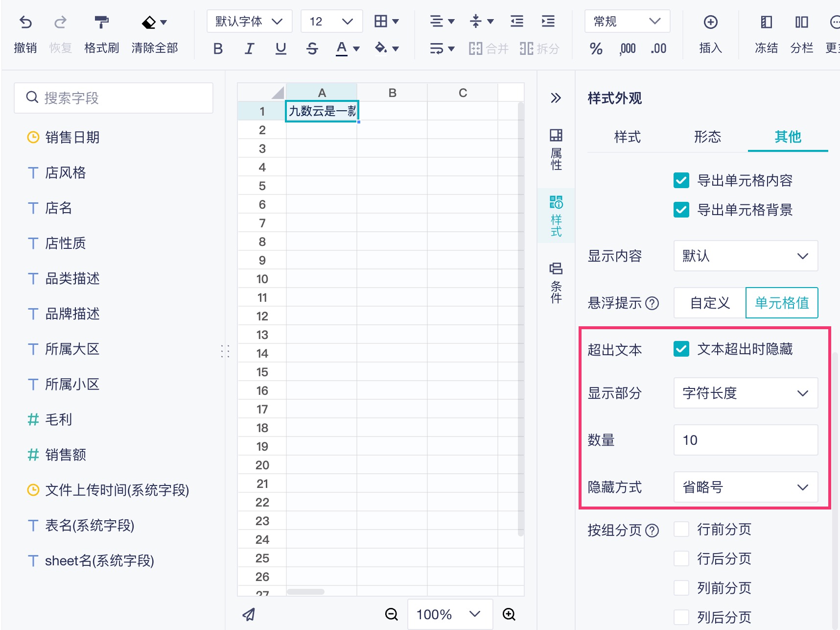Enable 行前分页 checkbox
This screenshot has width=840, height=630.
pos(681,529)
